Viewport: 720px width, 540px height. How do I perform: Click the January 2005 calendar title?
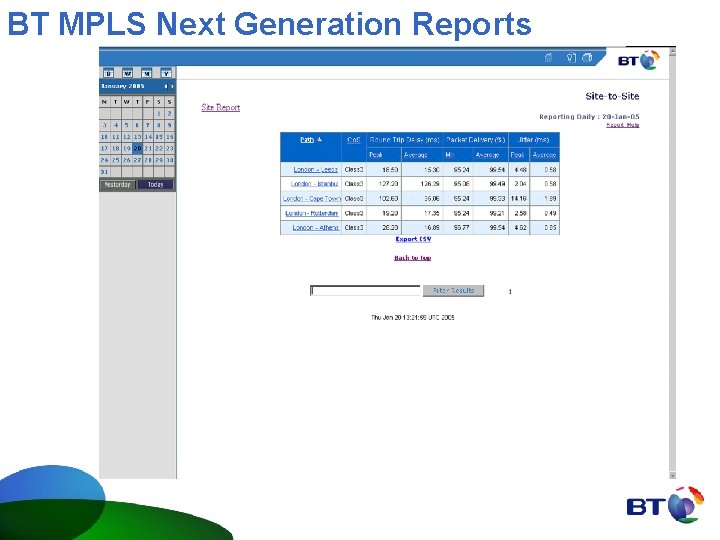(123, 86)
